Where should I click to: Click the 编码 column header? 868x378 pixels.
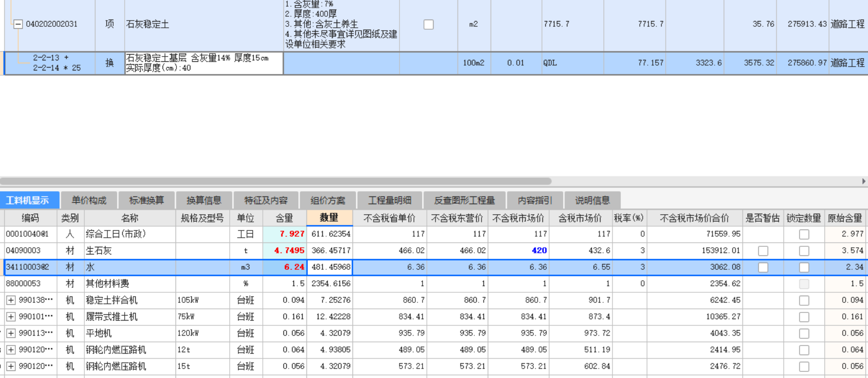click(x=31, y=218)
